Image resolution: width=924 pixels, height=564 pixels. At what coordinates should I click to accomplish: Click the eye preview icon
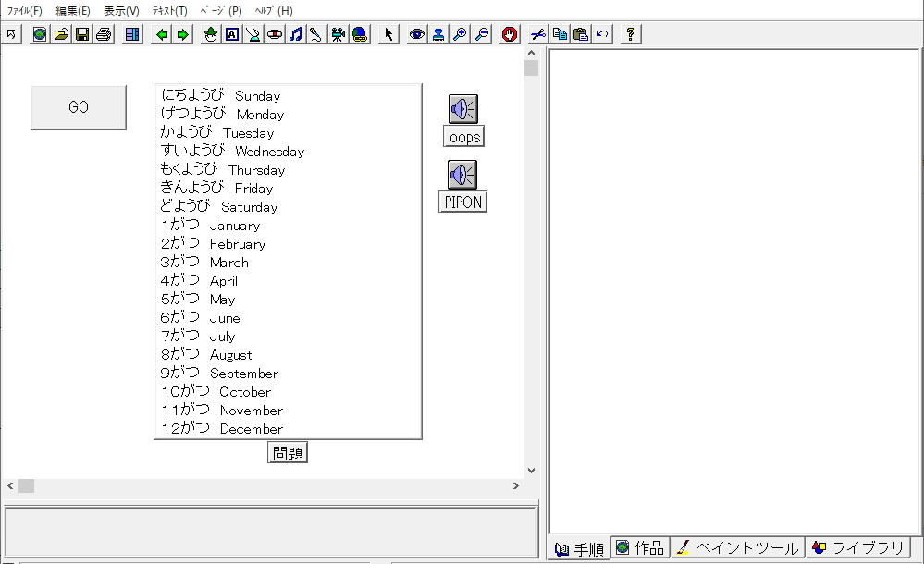417,34
